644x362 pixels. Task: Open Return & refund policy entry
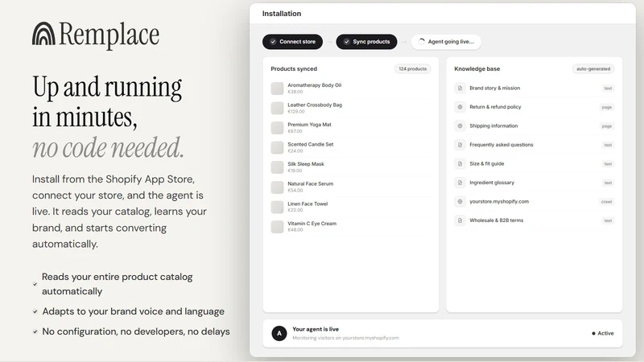pyautogui.click(x=534, y=107)
